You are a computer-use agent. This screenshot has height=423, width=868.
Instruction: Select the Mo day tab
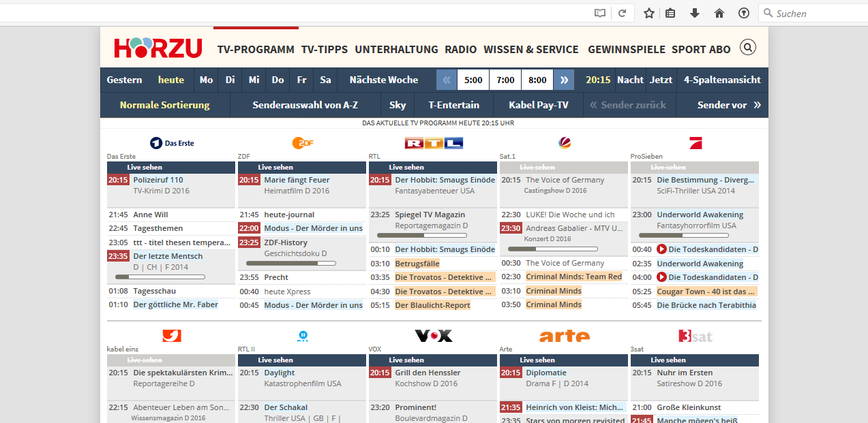206,80
